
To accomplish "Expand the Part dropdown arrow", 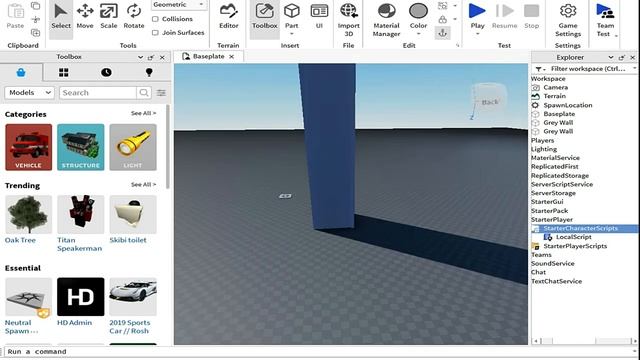I will [x=291, y=34].
